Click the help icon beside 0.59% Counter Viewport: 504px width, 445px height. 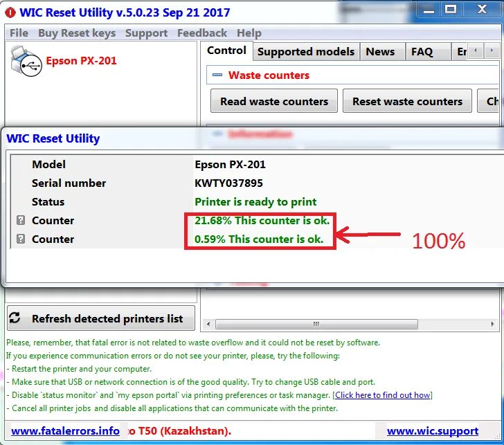pos(21,239)
